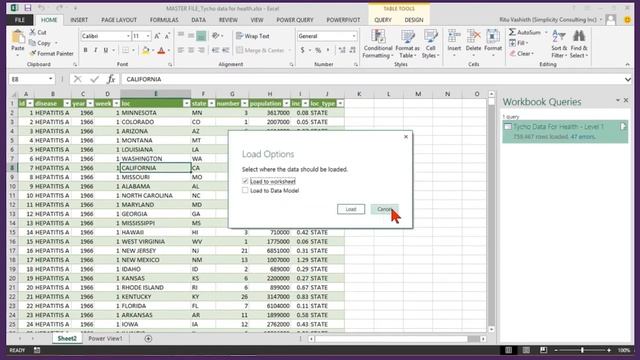Screen dimensions: 640x360
Task: Click the Wrap Text button
Action: [x=253, y=36]
